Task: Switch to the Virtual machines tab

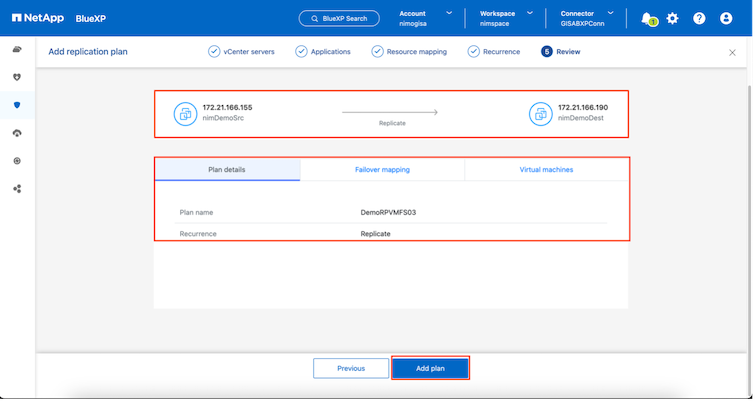Action: click(546, 170)
